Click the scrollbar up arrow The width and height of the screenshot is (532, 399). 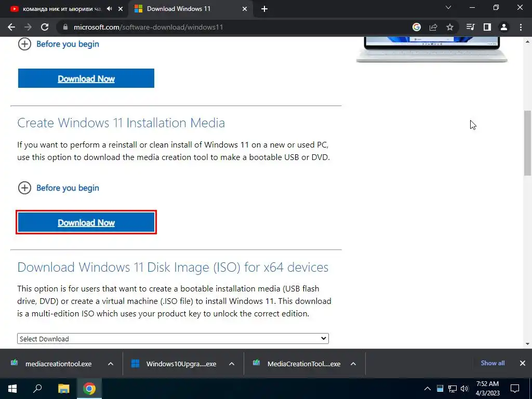pos(527,42)
